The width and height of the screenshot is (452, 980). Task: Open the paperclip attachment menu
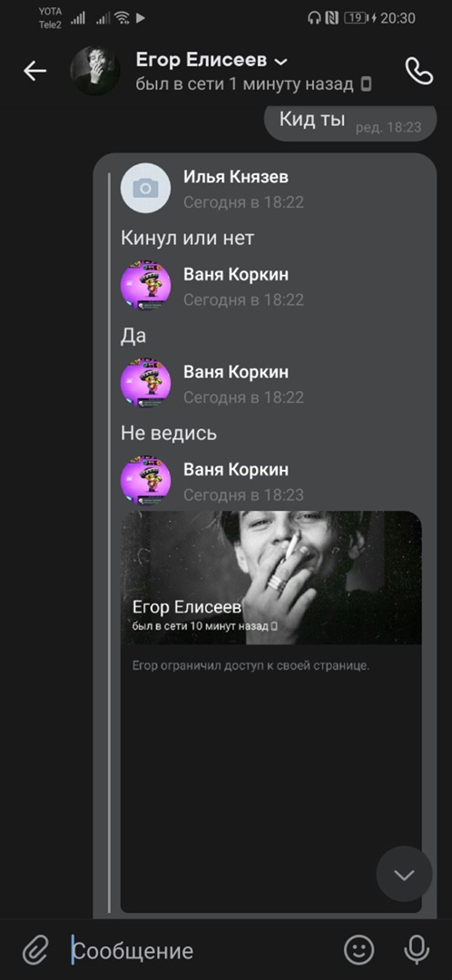pyautogui.click(x=35, y=951)
